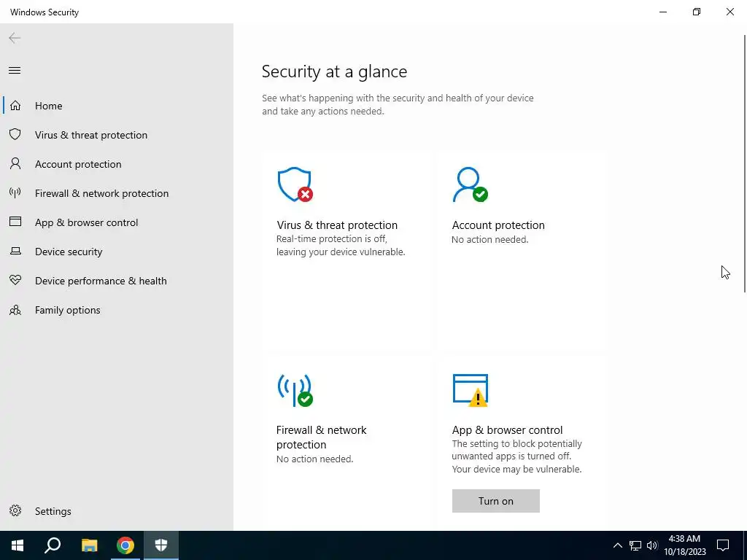Minimize the Windows Security window

pyautogui.click(x=663, y=12)
